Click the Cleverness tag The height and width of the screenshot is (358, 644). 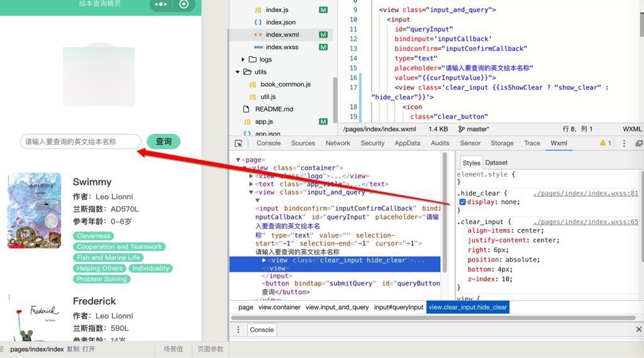click(93, 236)
